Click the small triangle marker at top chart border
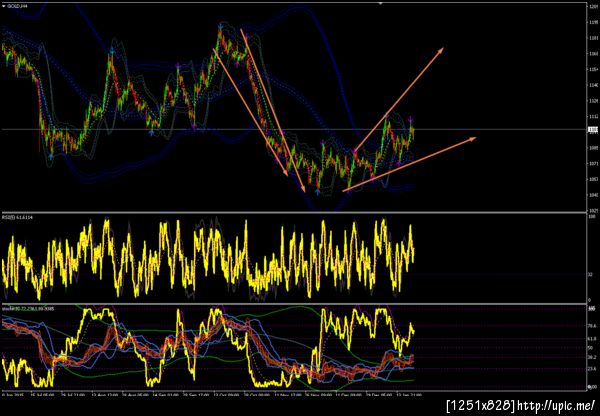 381,3
